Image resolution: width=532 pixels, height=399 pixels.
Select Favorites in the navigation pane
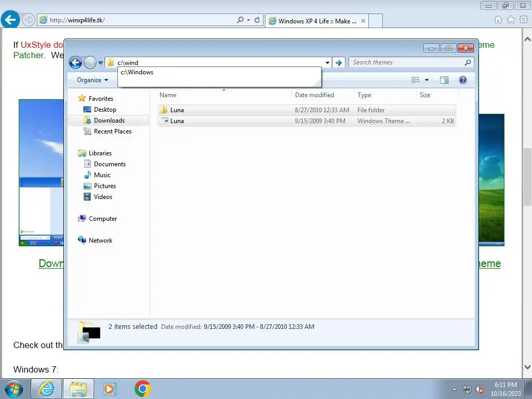[101, 99]
